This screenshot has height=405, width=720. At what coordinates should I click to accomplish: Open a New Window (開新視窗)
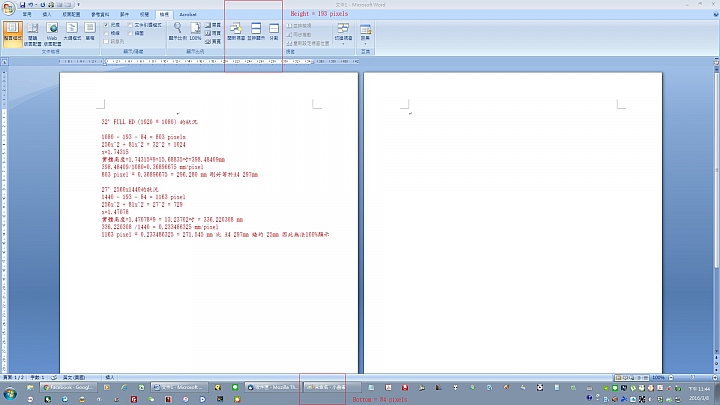click(x=236, y=32)
